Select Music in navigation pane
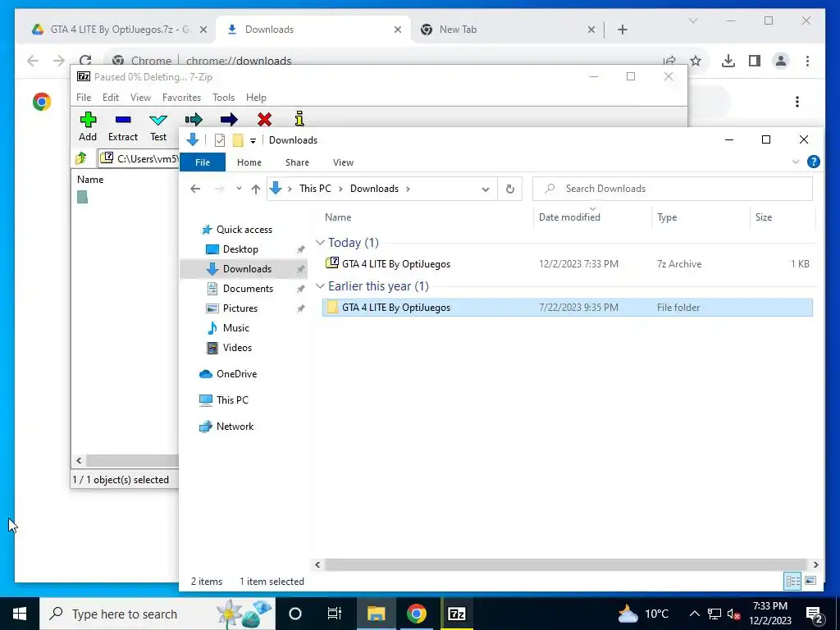Screen dimensions: 840x630 [x=235, y=328]
